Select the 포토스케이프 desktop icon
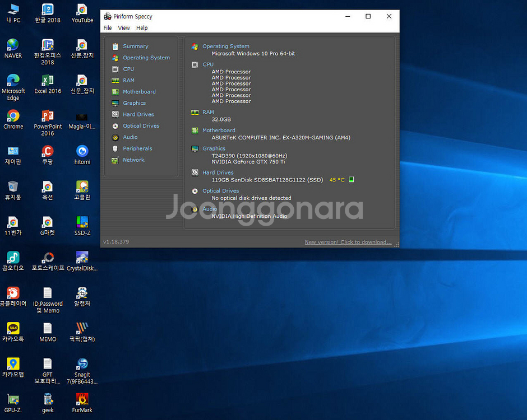 coord(48,262)
